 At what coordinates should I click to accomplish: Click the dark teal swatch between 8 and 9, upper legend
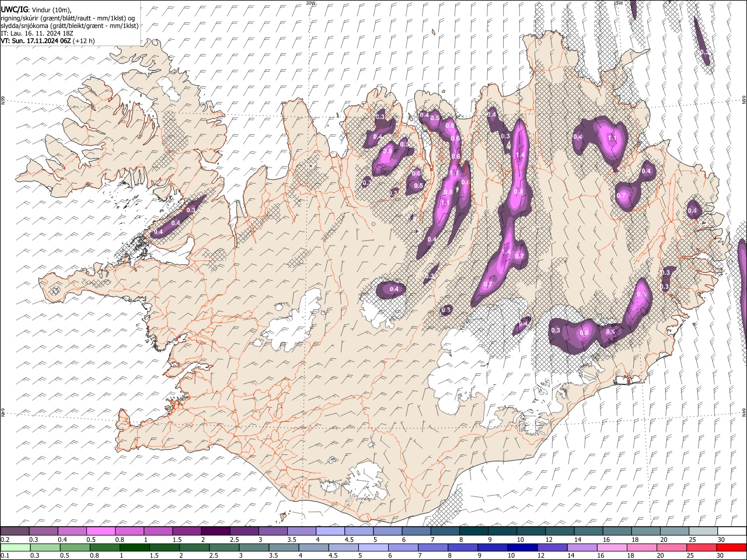pyautogui.click(x=473, y=531)
